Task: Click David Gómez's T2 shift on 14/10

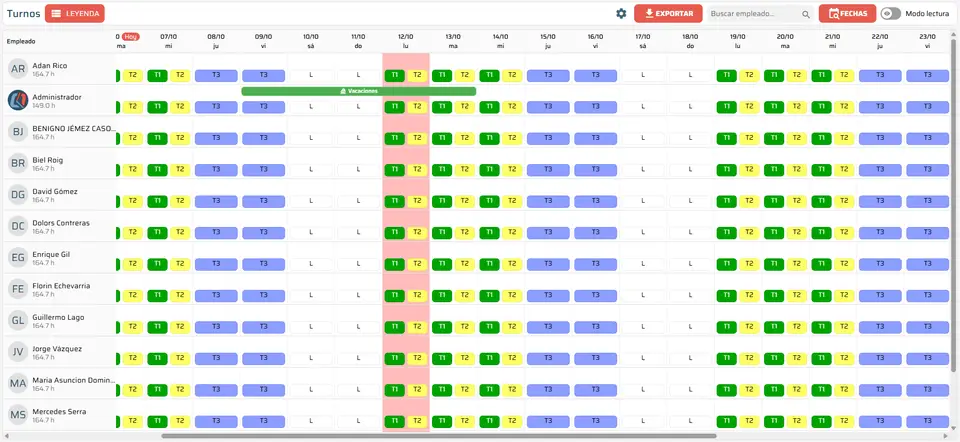Action: (512, 201)
